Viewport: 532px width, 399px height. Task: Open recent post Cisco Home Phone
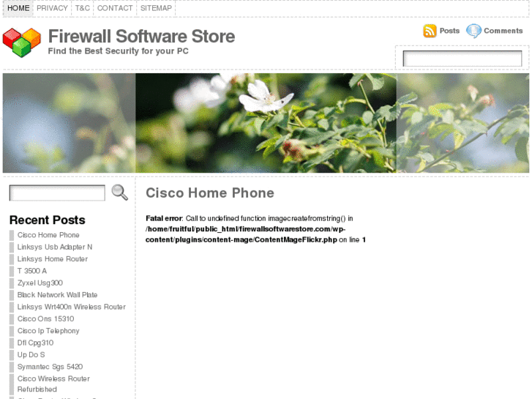(48, 235)
